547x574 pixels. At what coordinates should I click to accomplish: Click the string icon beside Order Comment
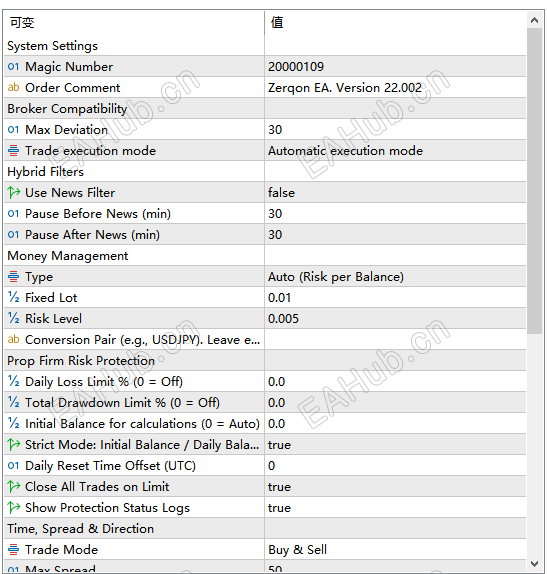(13, 87)
